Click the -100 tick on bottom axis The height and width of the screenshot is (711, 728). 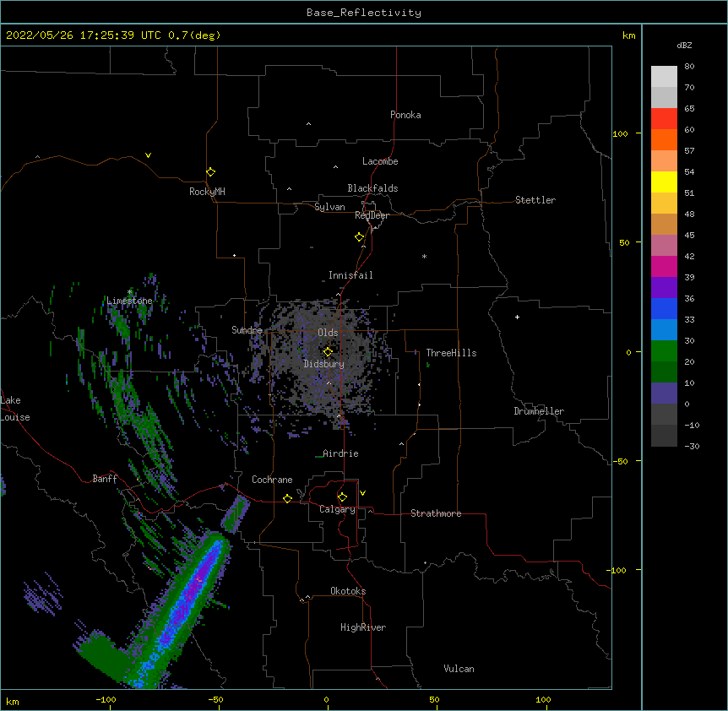click(x=106, y=699)
